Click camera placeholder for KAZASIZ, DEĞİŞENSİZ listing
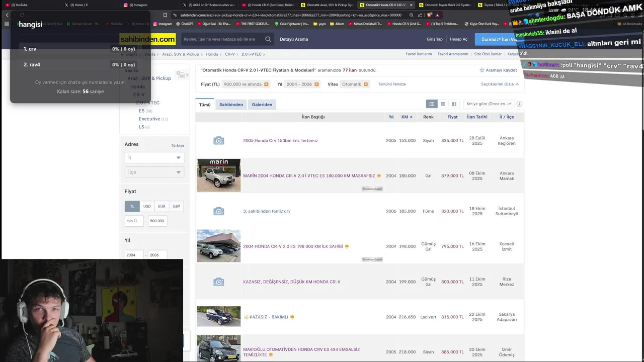 218,282
